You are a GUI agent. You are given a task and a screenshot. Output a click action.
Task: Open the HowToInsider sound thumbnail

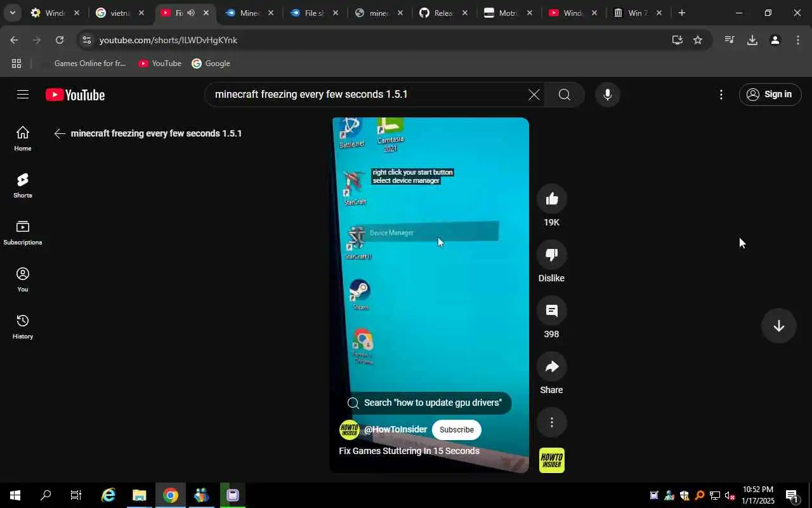552,460
